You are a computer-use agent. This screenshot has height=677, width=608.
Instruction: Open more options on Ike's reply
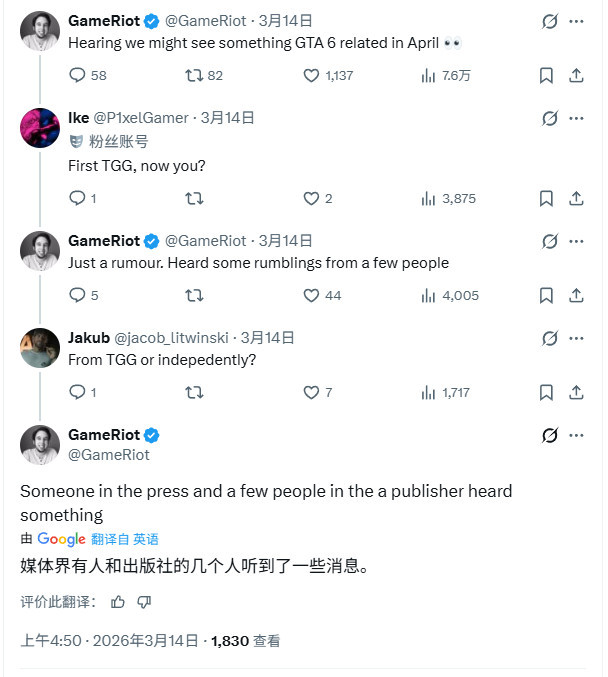click(578, 118)
